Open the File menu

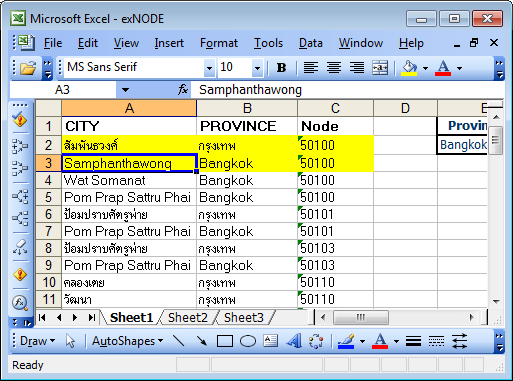pos(53,43)
